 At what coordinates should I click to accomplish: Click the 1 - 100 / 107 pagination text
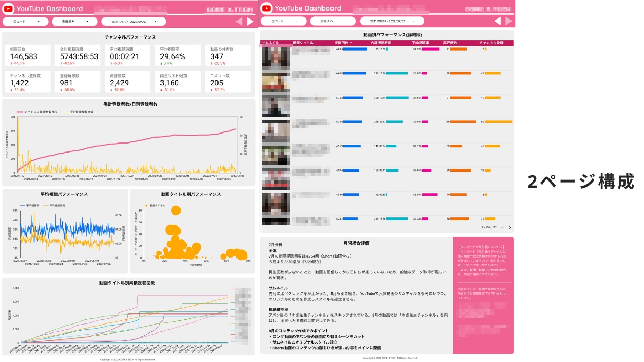(489, 227)
